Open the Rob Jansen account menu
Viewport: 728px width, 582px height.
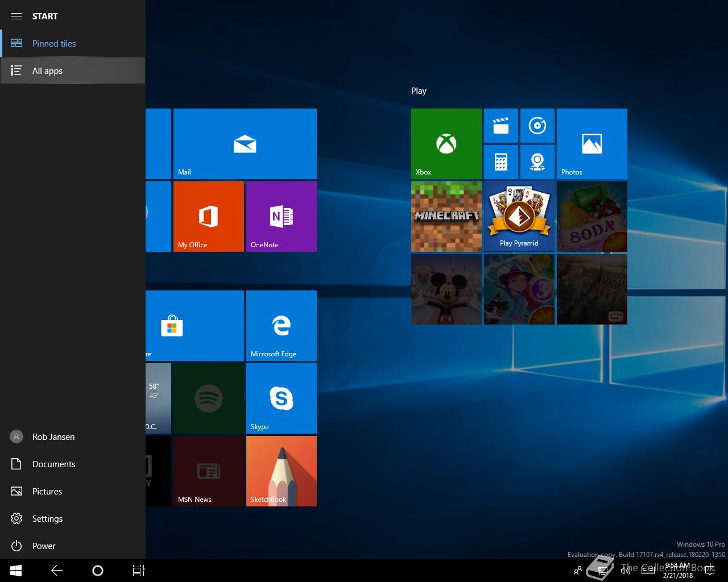[73, 436]
